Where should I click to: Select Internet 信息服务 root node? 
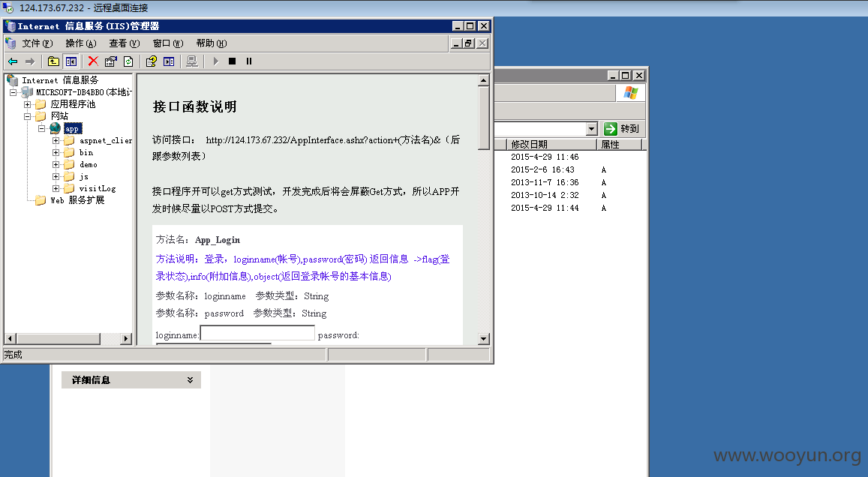(60, 80)
